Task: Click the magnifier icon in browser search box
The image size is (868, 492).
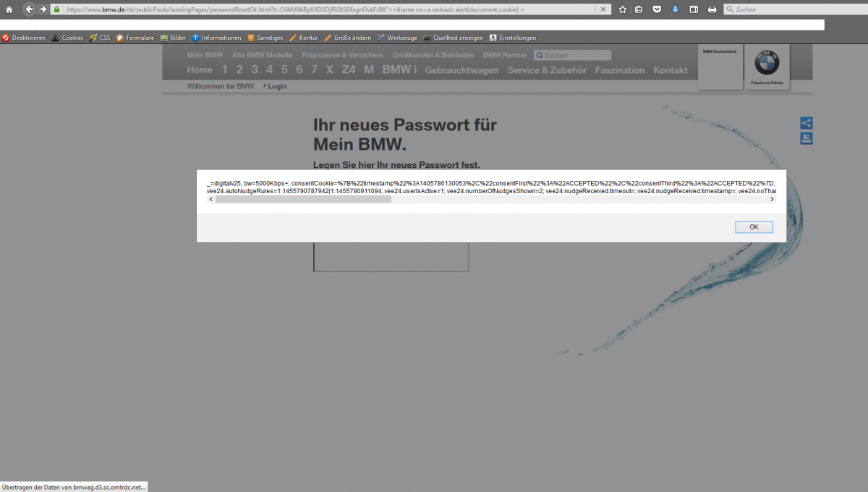Action: click(729, 9)
